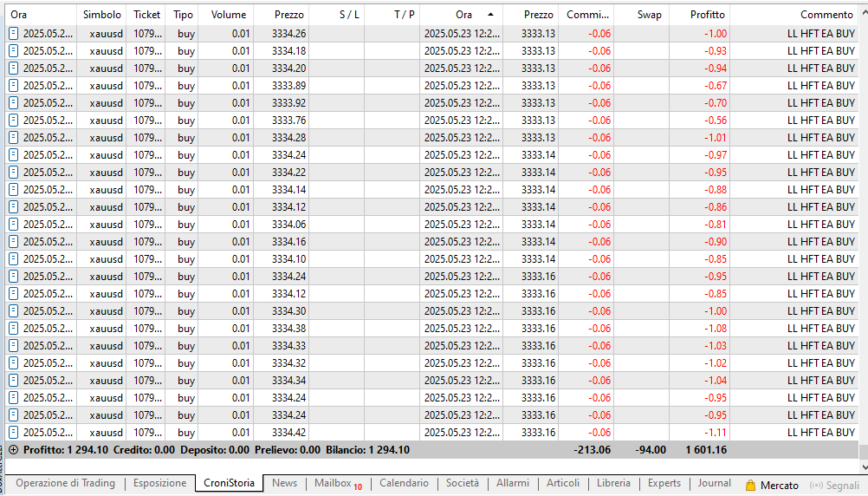Toggle sort arrow on closing Ora header
868x496 pixels.
pyautogui.click(x=490, y=15)
